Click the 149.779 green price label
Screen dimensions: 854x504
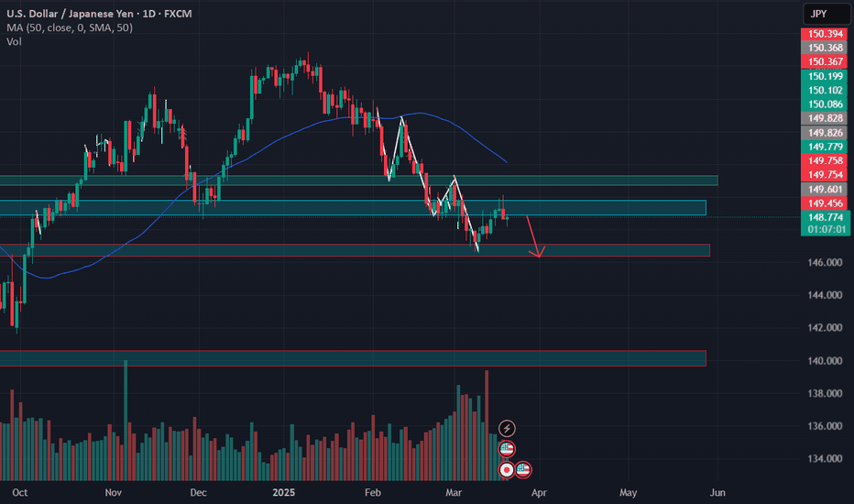coord(825,147)
